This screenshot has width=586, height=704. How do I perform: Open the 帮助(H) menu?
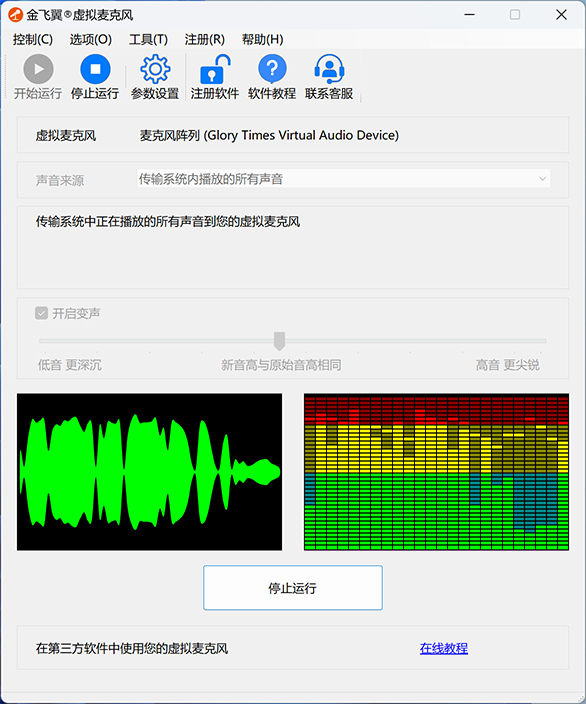click(x=262, y=40)
